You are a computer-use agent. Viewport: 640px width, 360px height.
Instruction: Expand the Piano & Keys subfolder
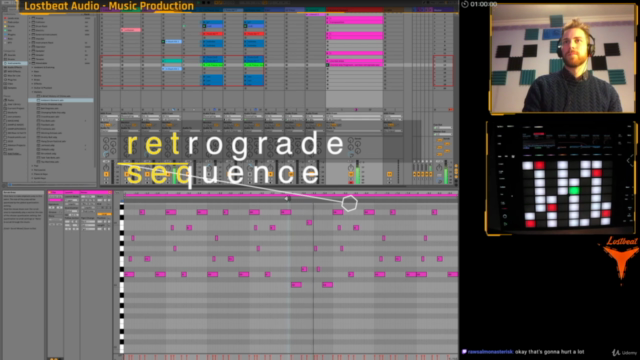[32, 174]
